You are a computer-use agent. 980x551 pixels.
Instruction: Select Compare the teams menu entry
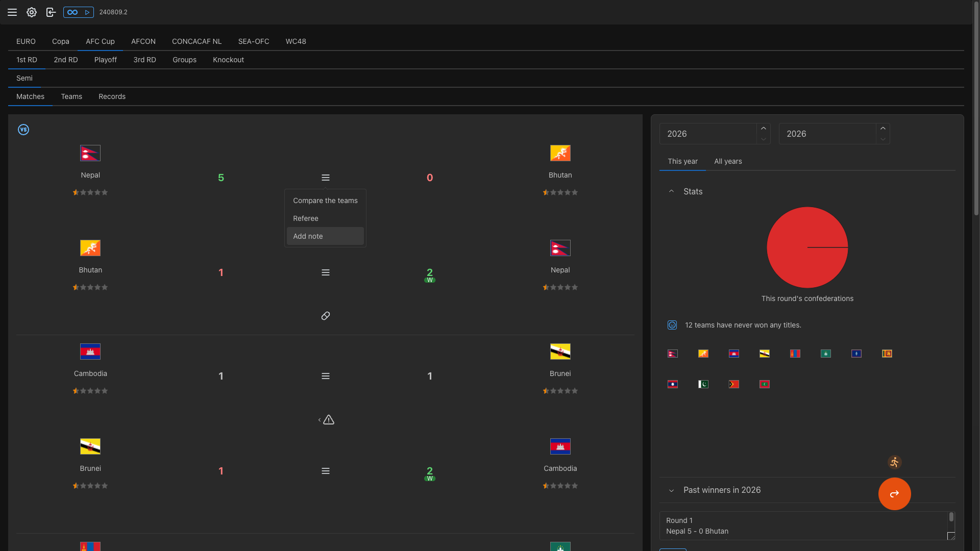pyautogui.click(x=325, y=201)
